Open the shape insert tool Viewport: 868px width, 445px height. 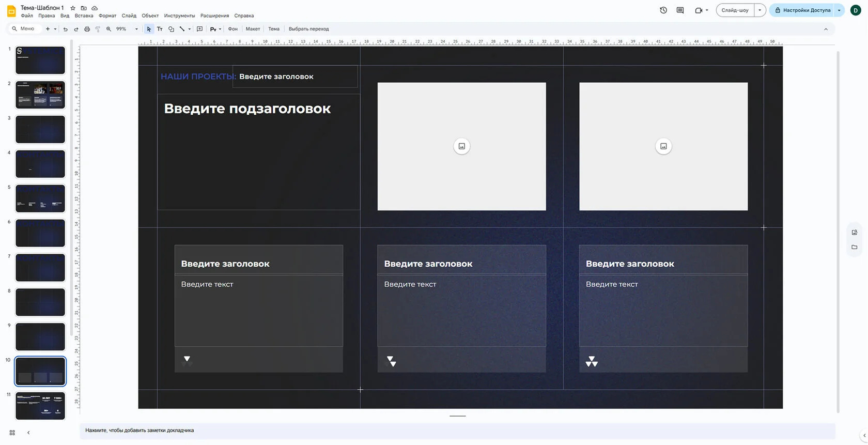click(x=171, y=29)
